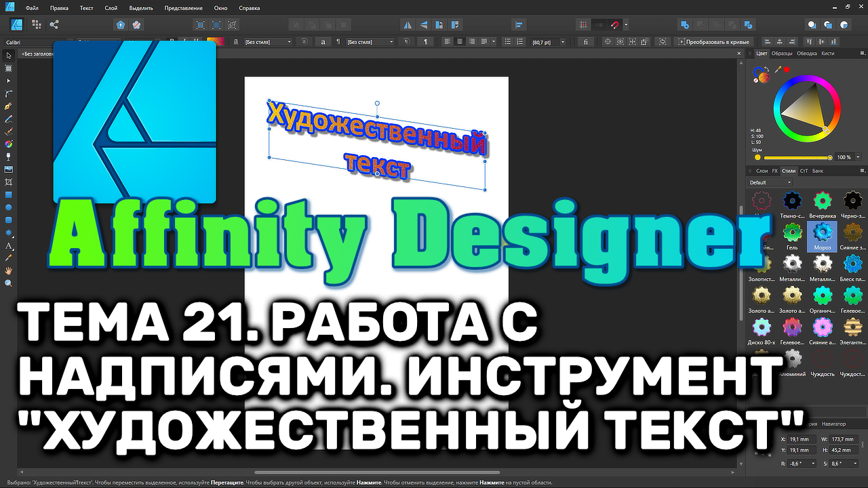Open the Файл menu
Viewport: 868px width, 488px height.
click(33, 8)
